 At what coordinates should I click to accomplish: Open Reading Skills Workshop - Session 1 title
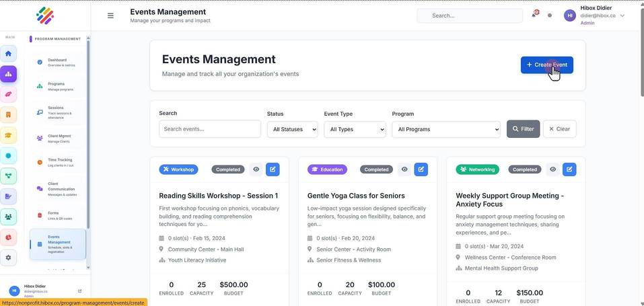coord(219,196)
